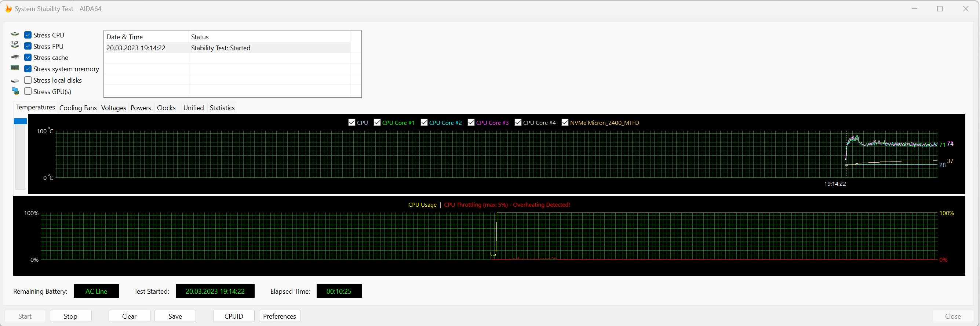Toggle NVMe Micron_2400_MTFD graph line
Image resolution: width=980 pixels, height=326 pixels.
565,122
